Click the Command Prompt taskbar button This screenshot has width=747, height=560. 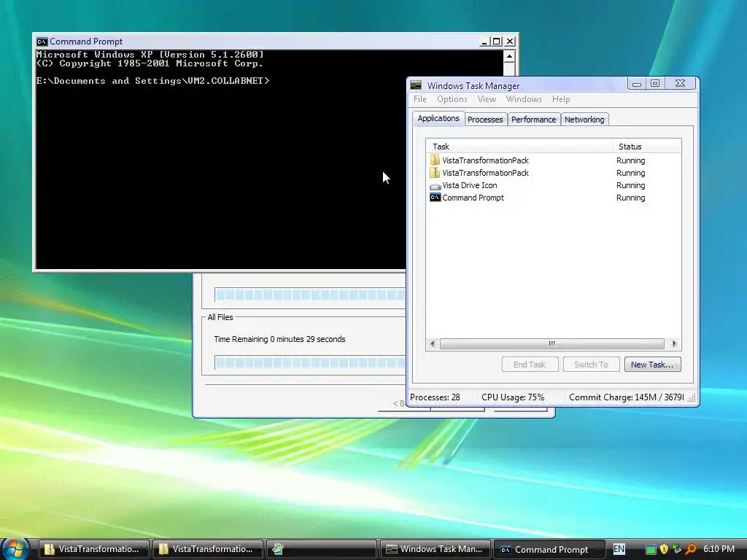(549, 549)
